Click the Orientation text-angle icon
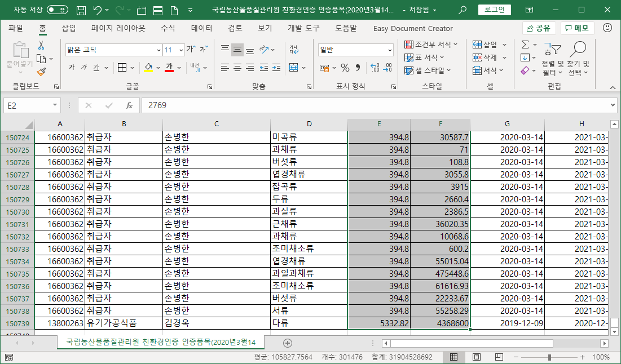 [264, 50]
